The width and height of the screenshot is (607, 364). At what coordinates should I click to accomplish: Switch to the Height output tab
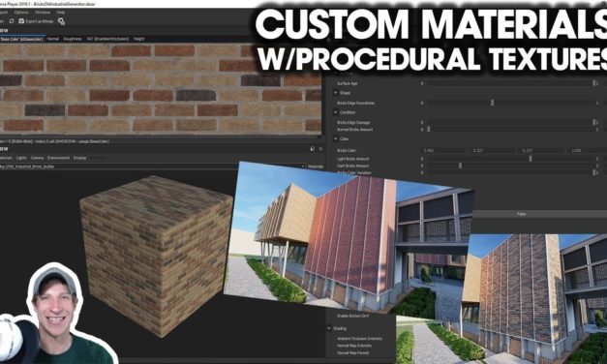139,39
